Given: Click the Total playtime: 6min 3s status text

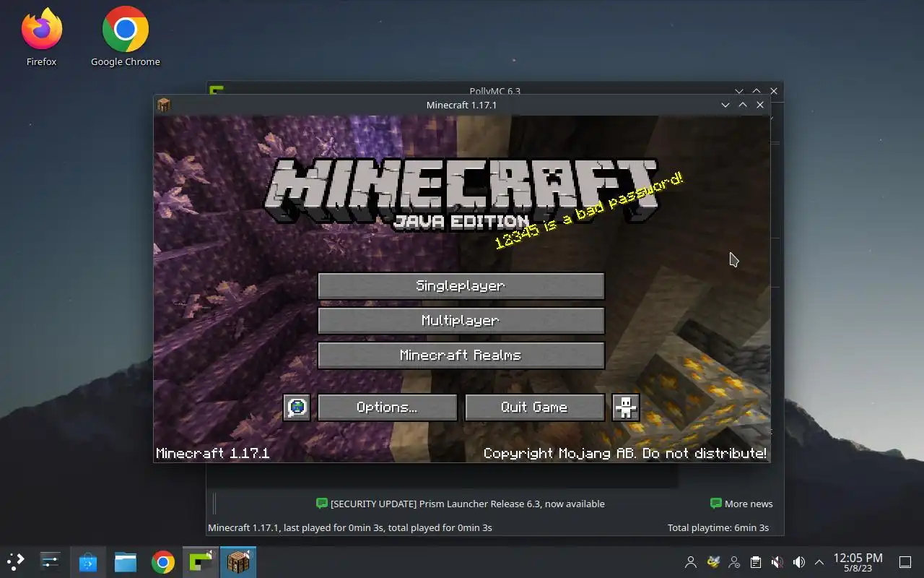Looking at the screenshot, I should point(718,527).
